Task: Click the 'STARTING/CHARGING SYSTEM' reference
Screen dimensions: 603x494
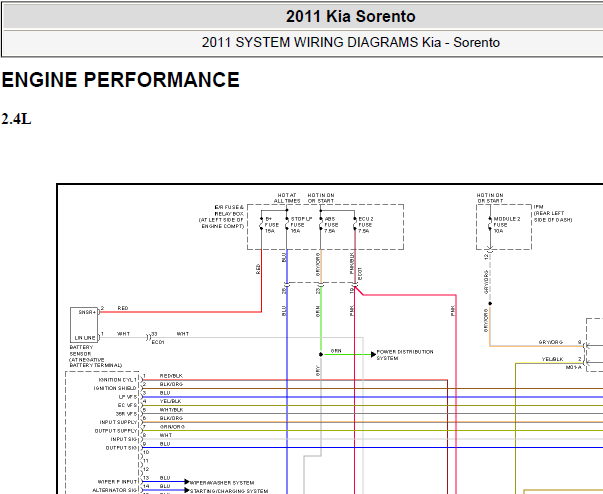Action: (229, 491)
